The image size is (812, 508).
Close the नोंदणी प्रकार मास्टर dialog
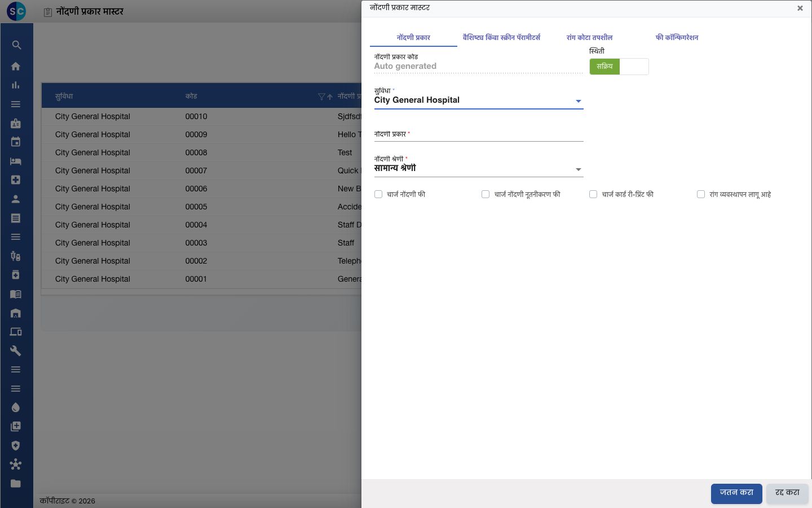800,8
